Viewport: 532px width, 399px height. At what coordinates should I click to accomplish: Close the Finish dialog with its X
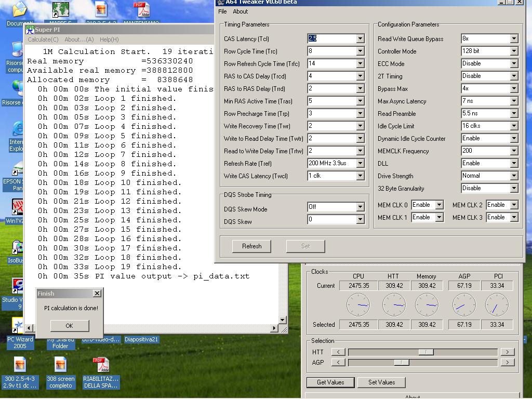97,293
